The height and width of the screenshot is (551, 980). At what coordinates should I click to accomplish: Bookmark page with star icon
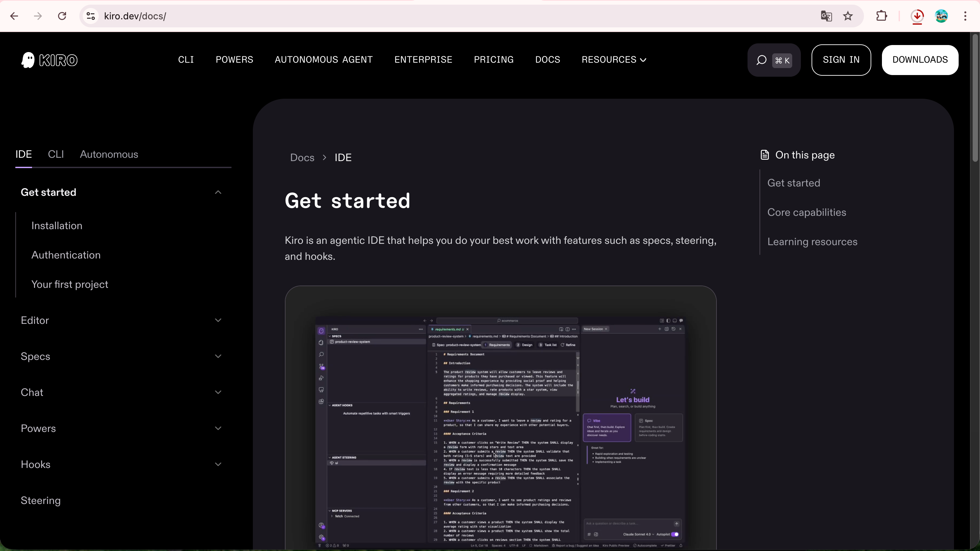[848, 16]
